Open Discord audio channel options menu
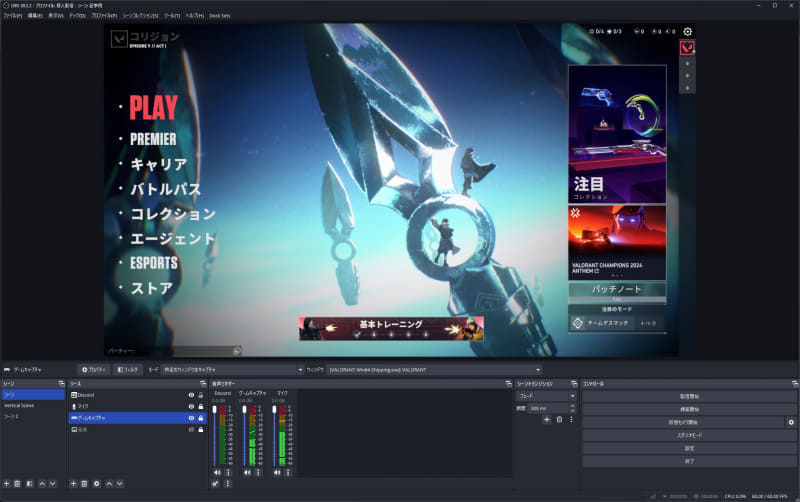Viewport: 800px width, 502px height. point(228,472)
